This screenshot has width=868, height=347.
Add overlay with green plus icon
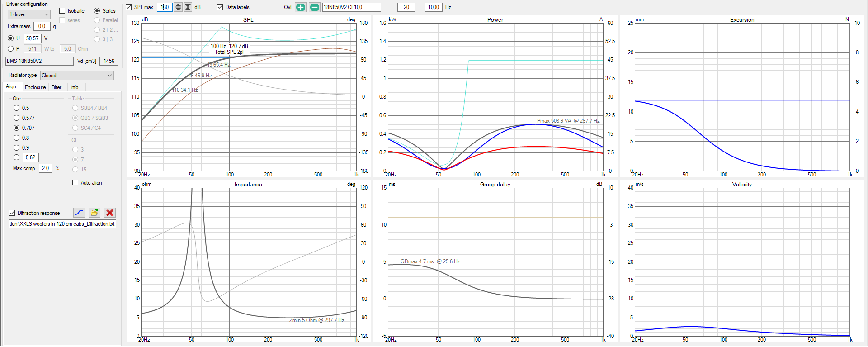pos(301,7)
